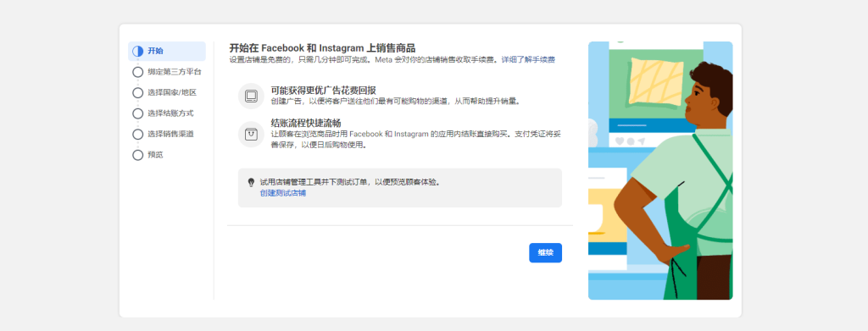This screenshot has width=868, height=331.
Task: Click the shopkeeper illustration on the right
Action: (x=660, y=171)
